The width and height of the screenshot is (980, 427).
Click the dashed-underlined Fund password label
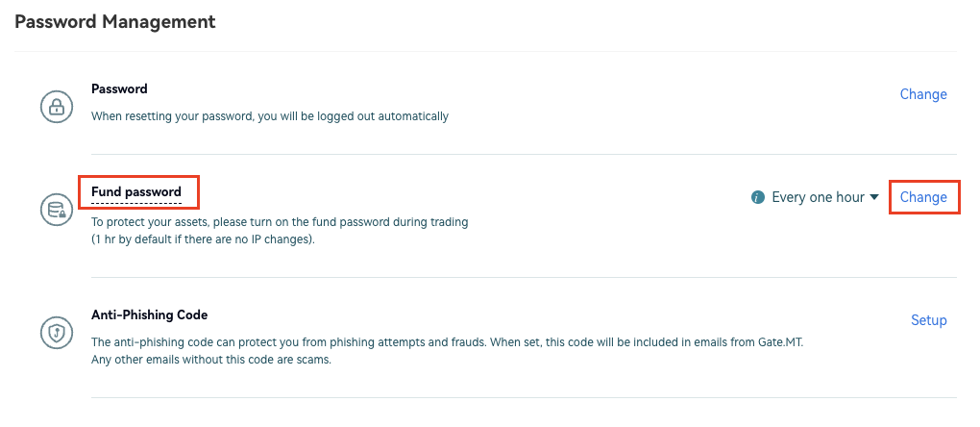[136, 192]
